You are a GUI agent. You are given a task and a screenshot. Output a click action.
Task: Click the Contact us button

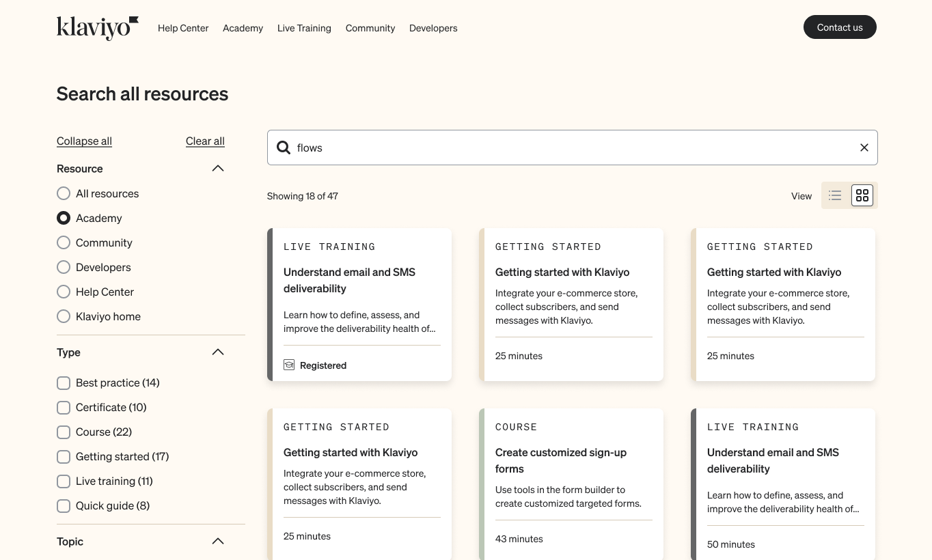pyautogui.click(x=840, y=27)
